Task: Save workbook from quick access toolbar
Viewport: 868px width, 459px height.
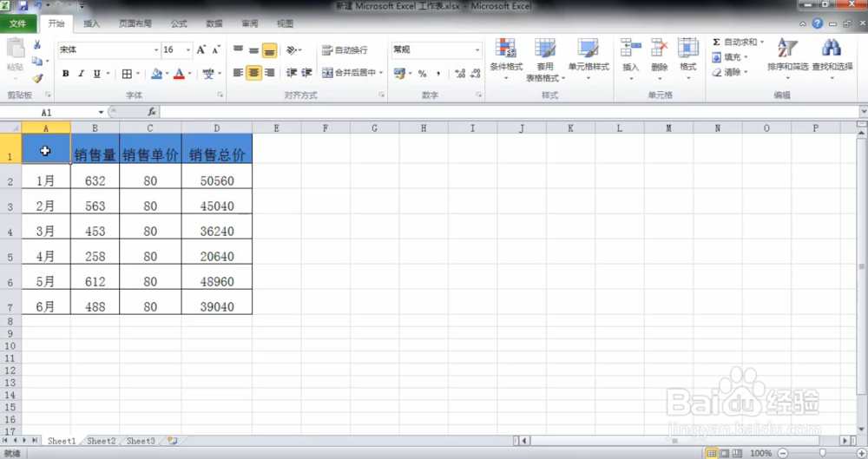Action: click(23, 6)
